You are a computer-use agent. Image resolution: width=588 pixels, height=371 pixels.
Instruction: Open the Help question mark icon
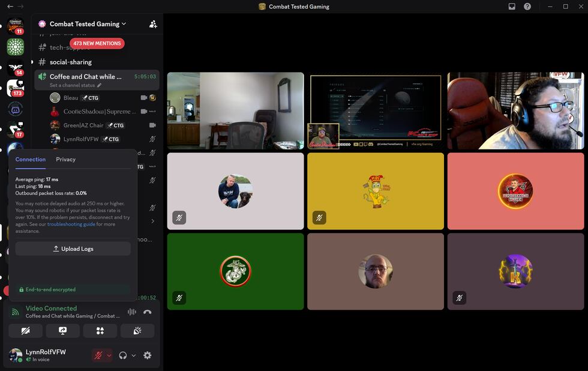pos(527,7)
